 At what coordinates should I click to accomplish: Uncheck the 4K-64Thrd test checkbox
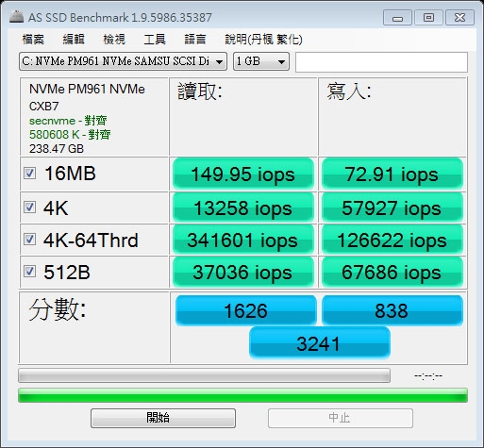point(29,240)
